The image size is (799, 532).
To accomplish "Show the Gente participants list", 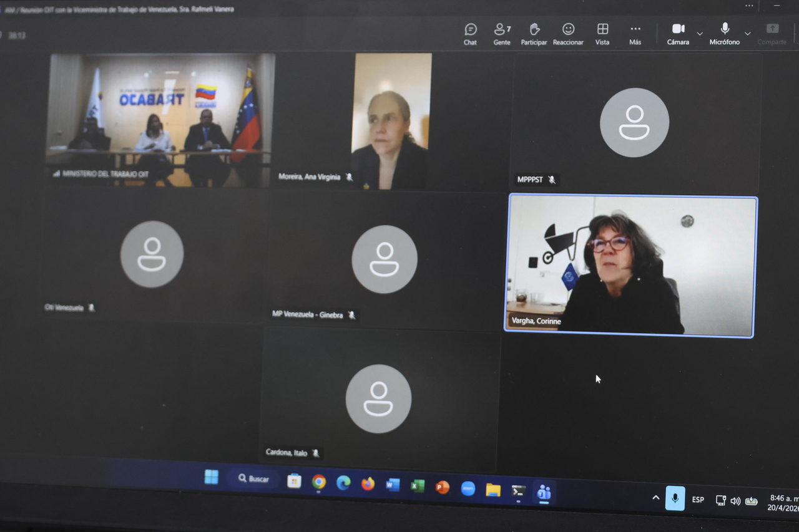I will pyautogui.click(x=502, y=34).
